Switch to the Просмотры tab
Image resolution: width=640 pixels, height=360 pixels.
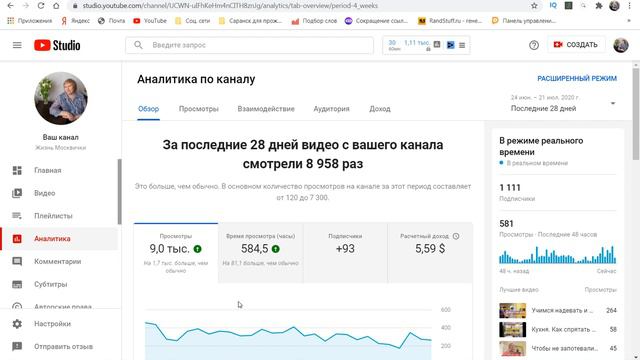(199, 109)
